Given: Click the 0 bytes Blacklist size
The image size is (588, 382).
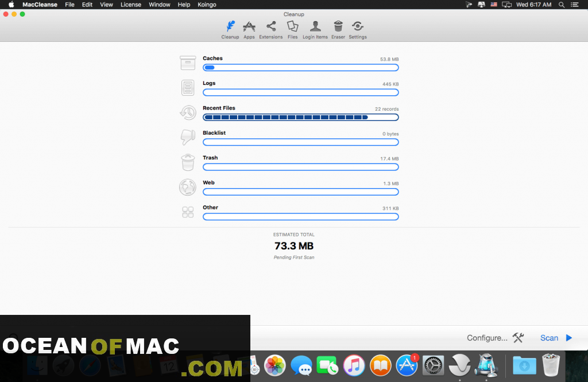Looking at the screenshot, I should 390,134.
